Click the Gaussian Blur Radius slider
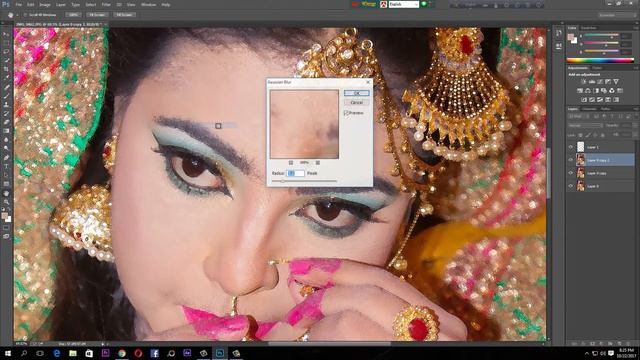This screenshot has width=640, height=360. (x=304, y=181)
